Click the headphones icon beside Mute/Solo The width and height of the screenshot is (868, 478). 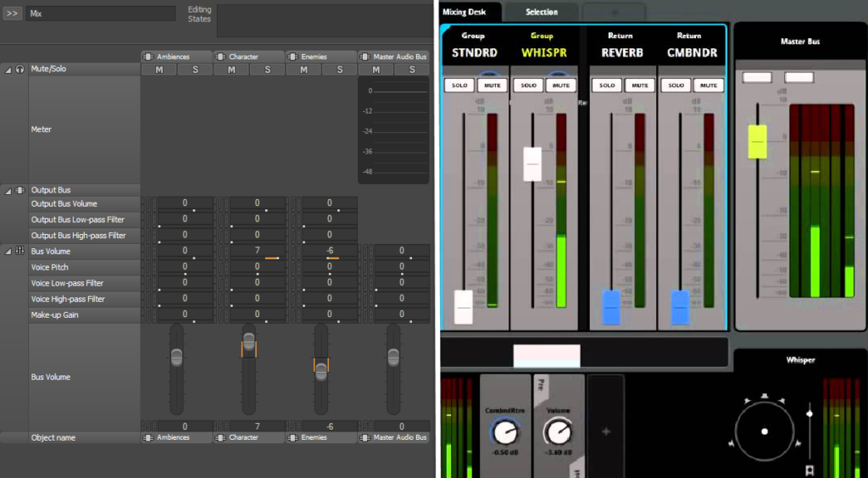[19, 69]
